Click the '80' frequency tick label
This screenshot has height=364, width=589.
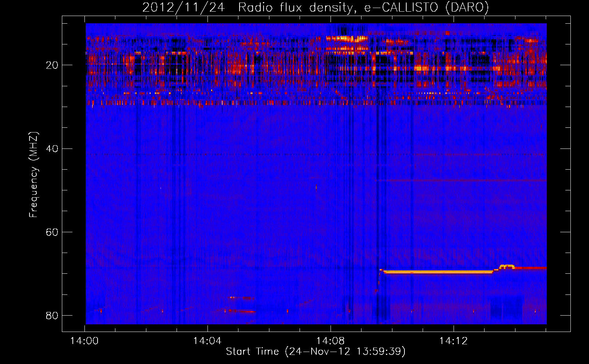pyautogui.click(x=52, y=316)
